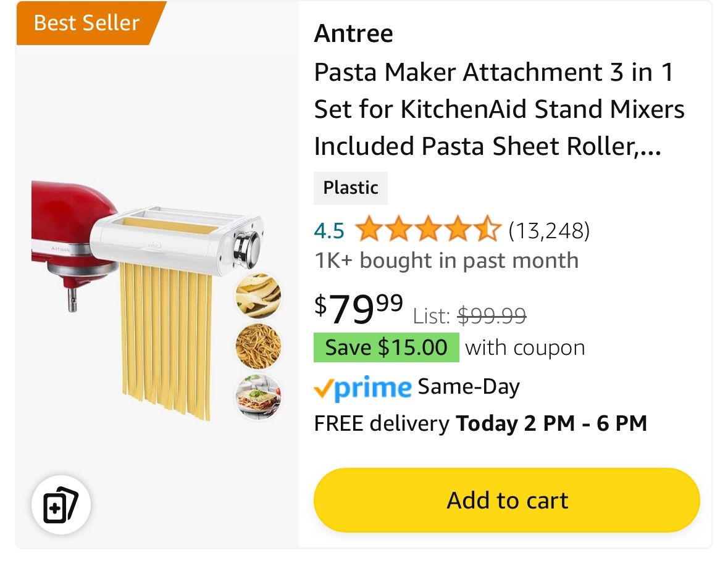
Task: Click the 4.5 rating number
Action: click(329, 231)
